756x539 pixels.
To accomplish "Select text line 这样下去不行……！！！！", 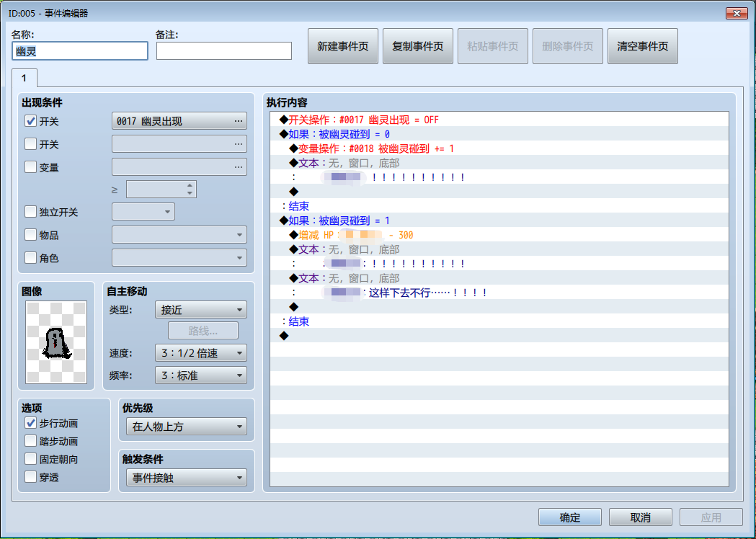I will [499, 293].
